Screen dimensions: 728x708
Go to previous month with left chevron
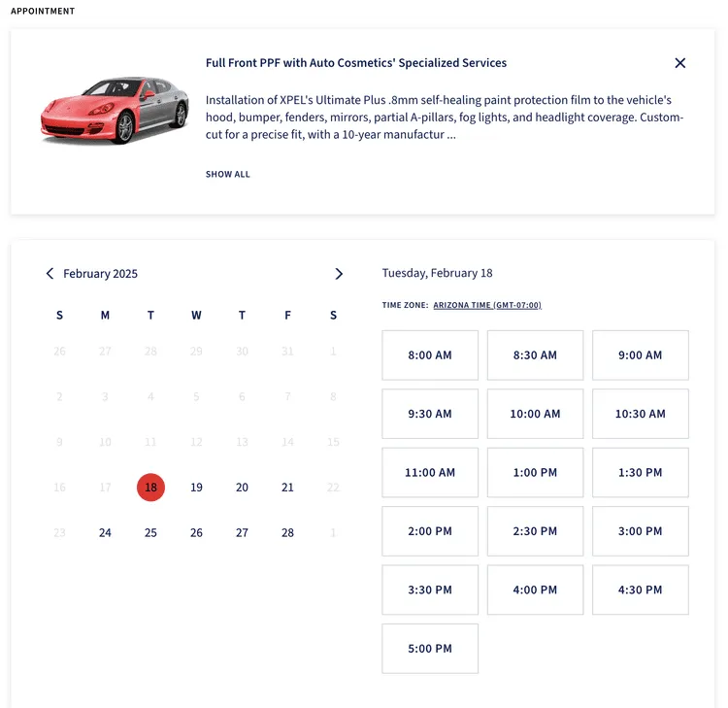(50, 274)
